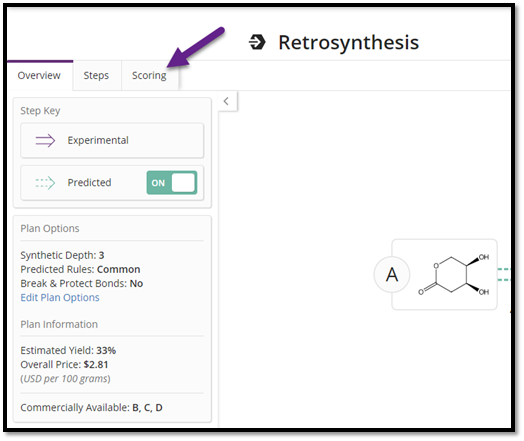
Task: Click the purple Experimental arrow icon
Action: coord(45,141)
